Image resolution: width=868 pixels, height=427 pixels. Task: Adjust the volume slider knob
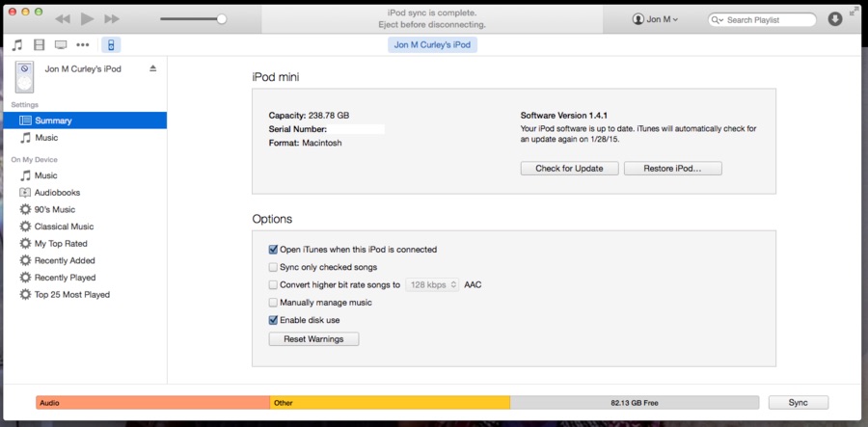[222, 19]
